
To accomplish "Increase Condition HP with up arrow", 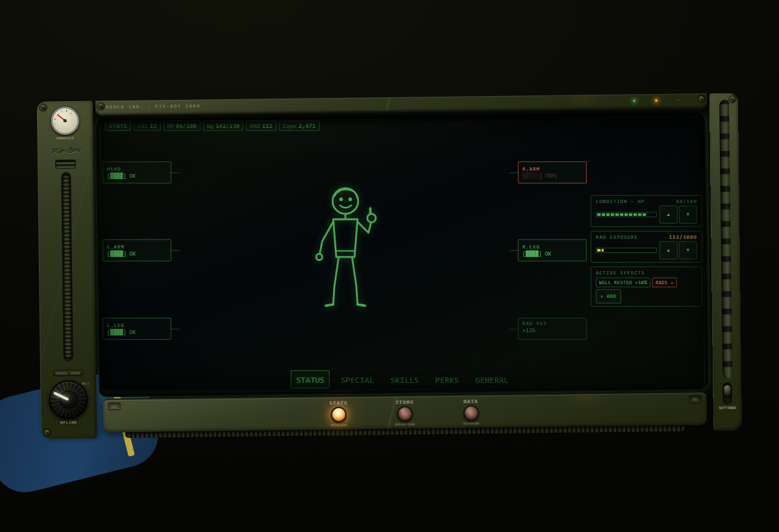I will [x=668, y=215].
